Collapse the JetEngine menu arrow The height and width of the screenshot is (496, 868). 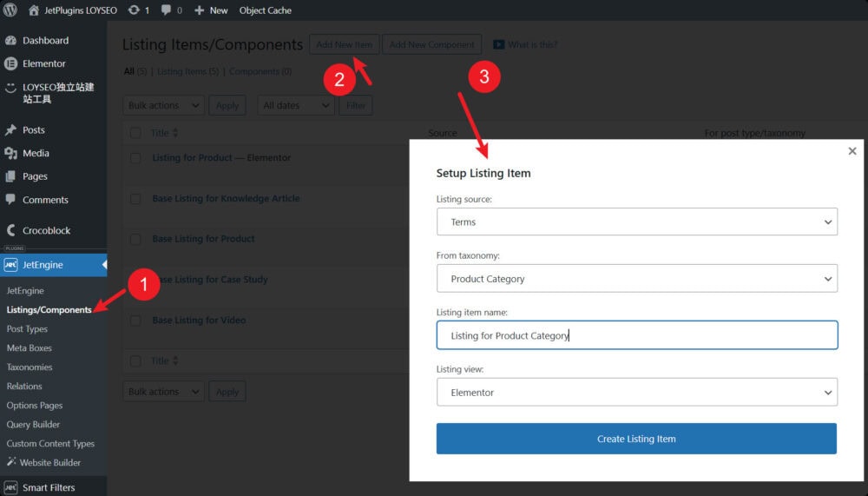pos(104,265)
